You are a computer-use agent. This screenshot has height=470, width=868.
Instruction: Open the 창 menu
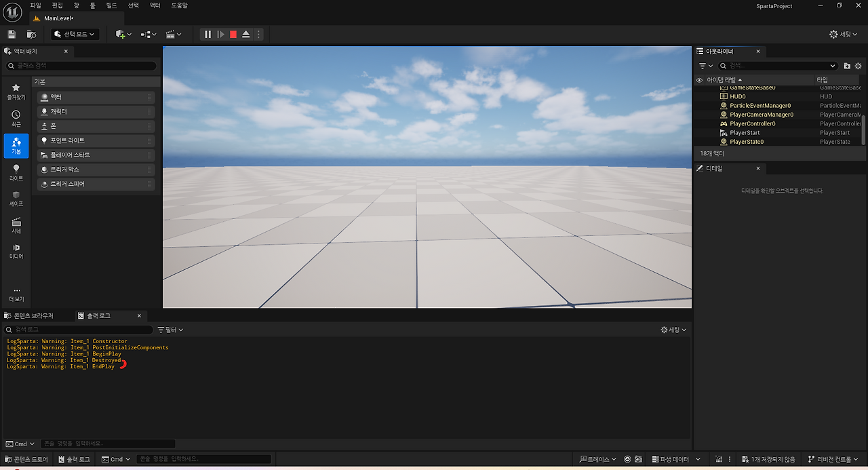click(x=76, y=5)
